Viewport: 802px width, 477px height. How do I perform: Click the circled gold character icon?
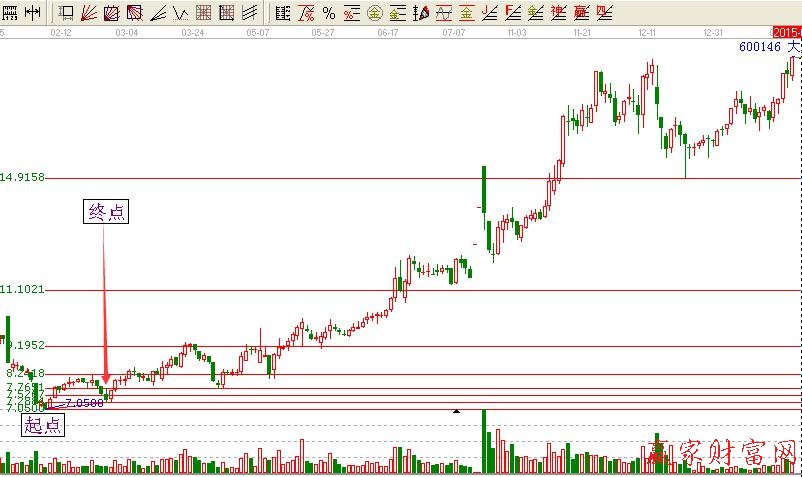(374, 13)
